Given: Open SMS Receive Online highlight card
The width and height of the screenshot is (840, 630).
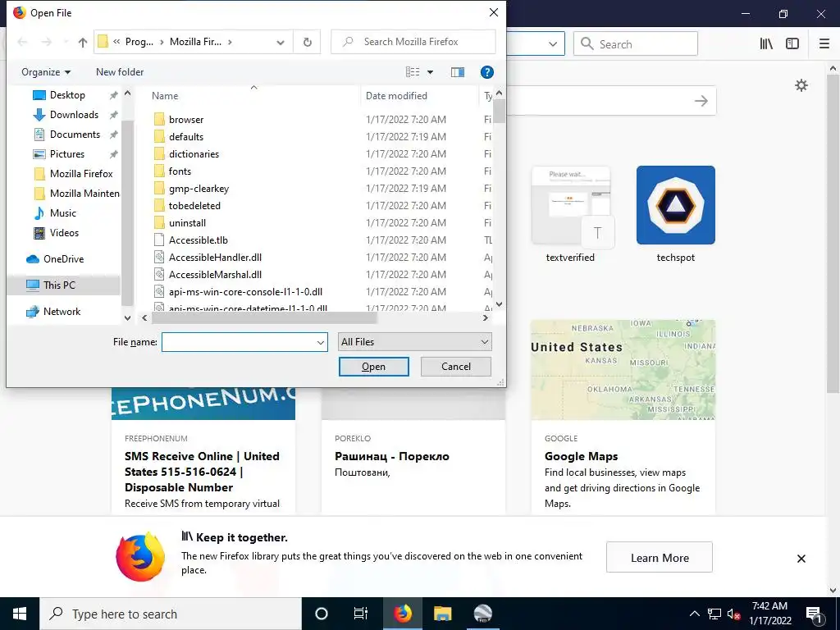Looking at the screenshot, I should (203, 451).
